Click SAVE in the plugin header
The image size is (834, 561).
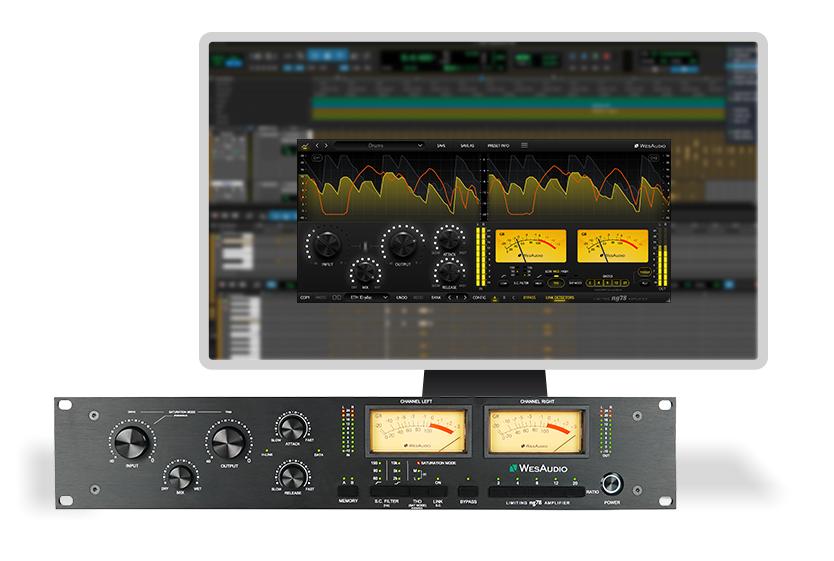tap(441, 145)
